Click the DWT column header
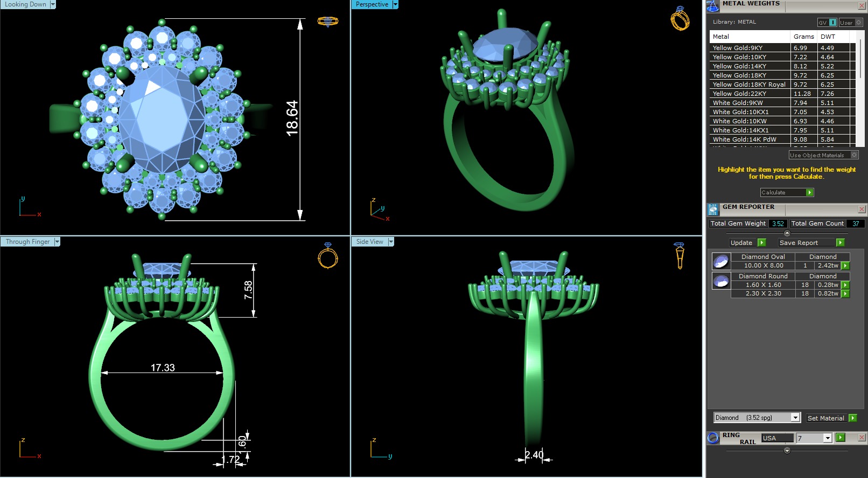The height and width of the screenshot is (478, 868). click(833, 37)
